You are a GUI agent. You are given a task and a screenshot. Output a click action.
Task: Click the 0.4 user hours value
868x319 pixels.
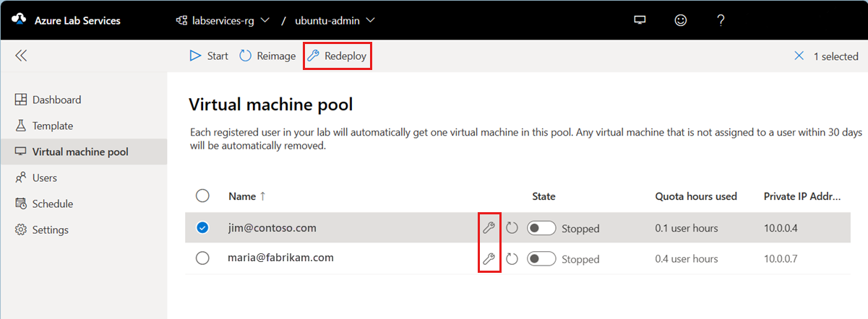click(687, 258)
